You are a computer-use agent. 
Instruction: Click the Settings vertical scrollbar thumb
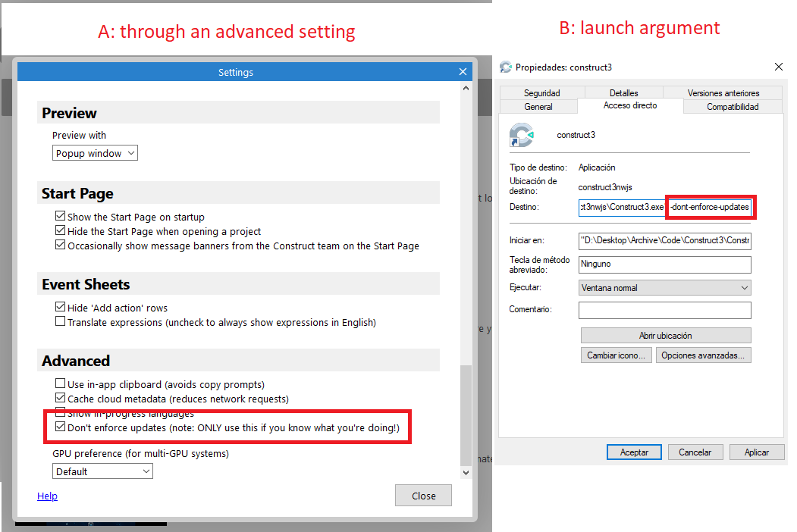(466, 415)
